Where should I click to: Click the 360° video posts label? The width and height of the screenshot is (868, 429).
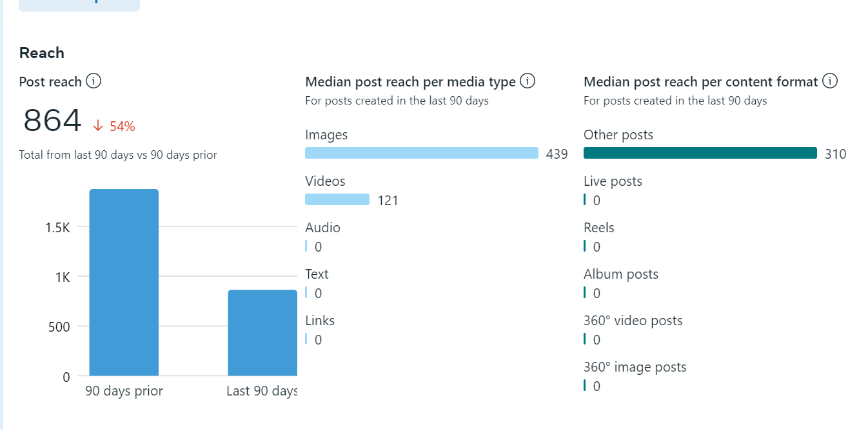(x=633, y=321)
